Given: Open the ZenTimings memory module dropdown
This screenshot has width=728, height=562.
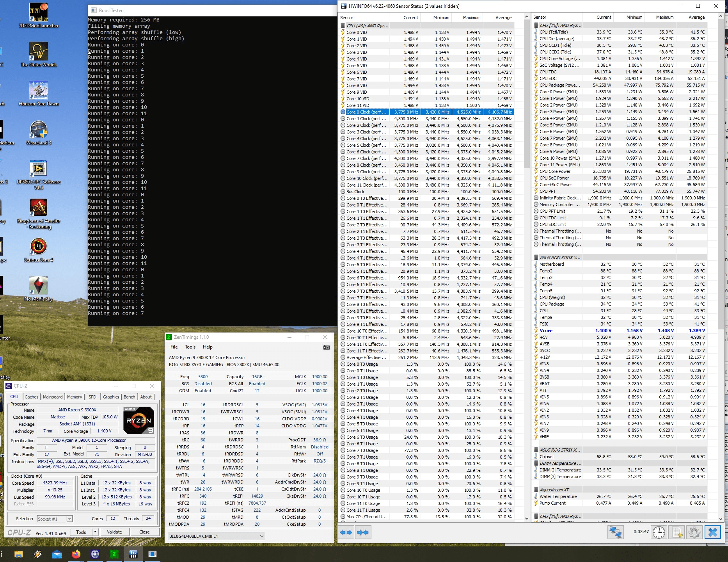Looking at the screenshot, I should click(x=216, y=536).
